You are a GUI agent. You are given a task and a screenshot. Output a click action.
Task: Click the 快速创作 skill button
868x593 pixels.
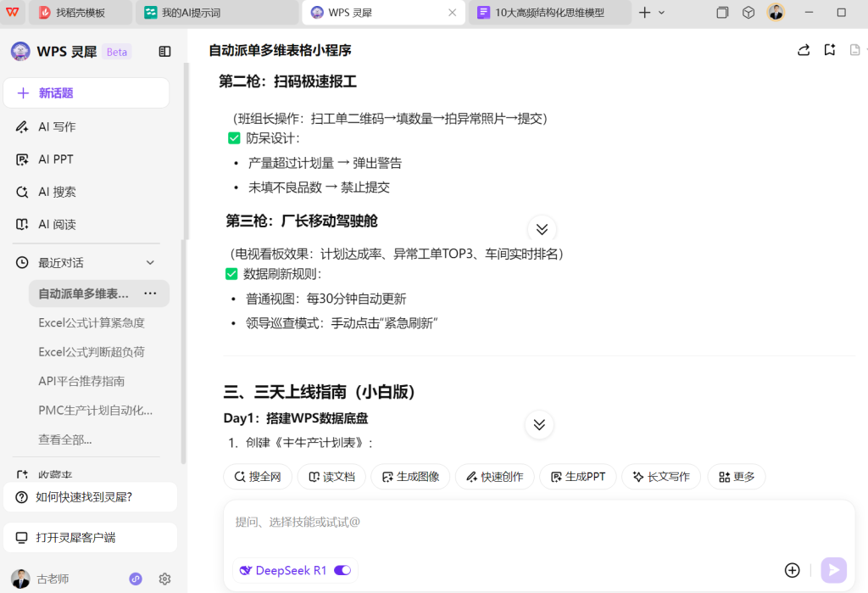(494, 477)
